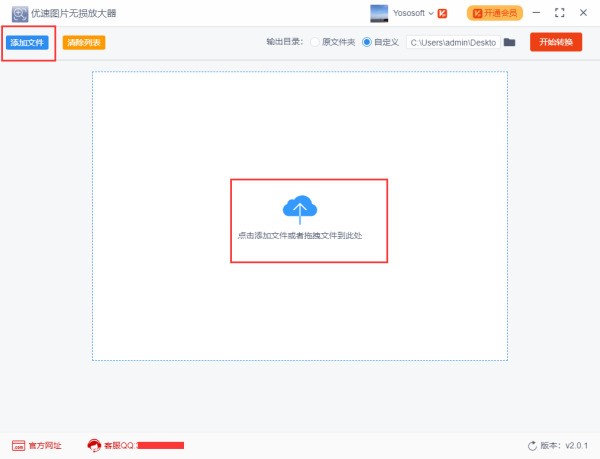Click the app logo in title bar
This screenshot has height=459, width=600.
pyautogui.click(x=18, y=13)
